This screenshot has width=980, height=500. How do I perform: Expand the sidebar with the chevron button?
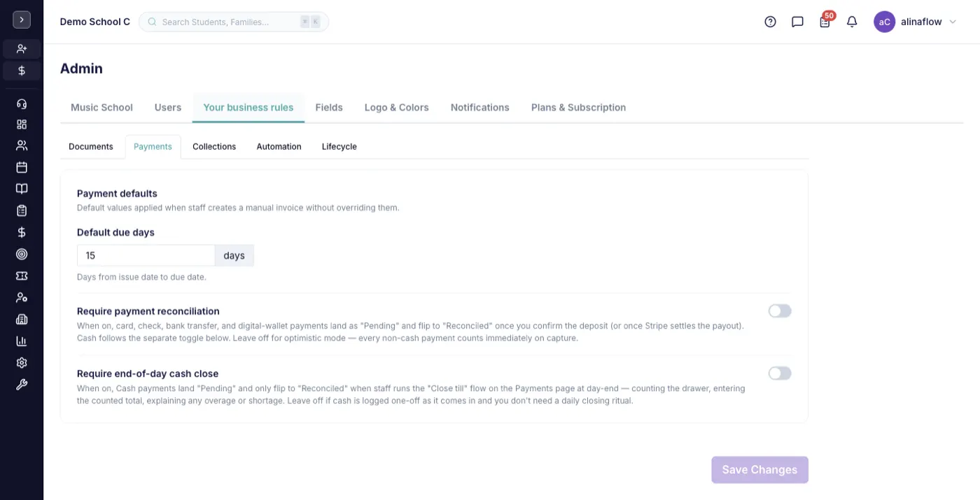point(22,20)
